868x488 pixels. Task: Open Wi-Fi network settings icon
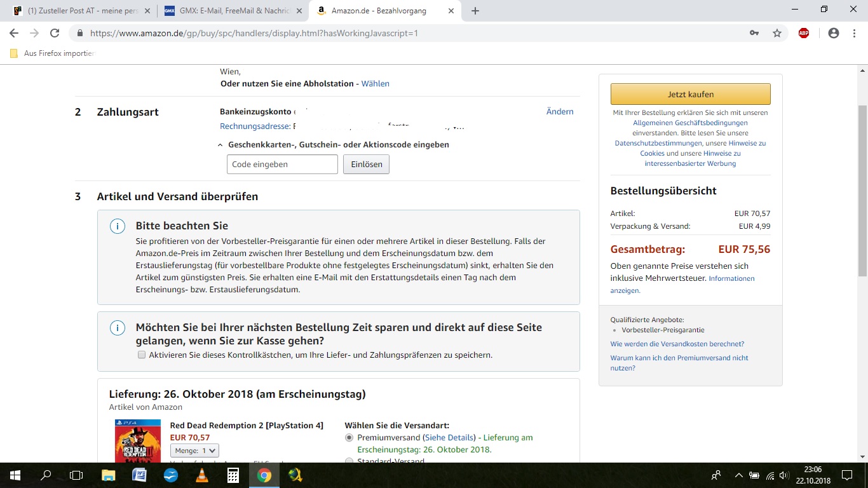coord(770,475)
